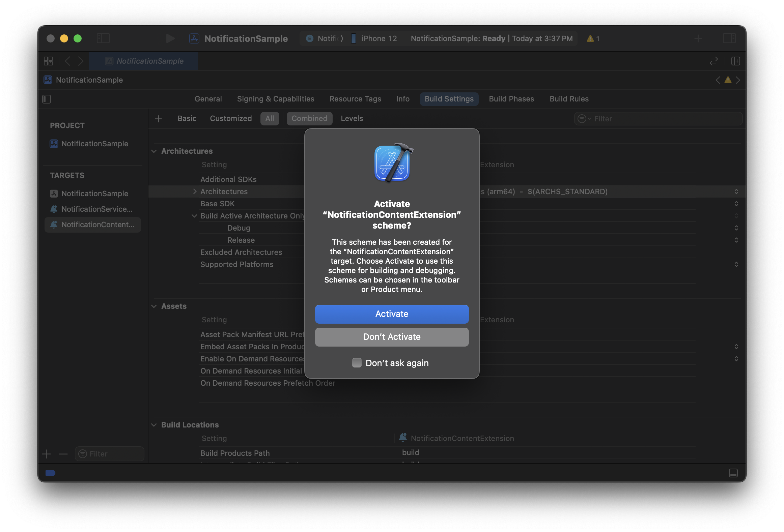Click the plus icon to add target
The height and width of the screenshot is (532, 784).
[x=47, y=454]
